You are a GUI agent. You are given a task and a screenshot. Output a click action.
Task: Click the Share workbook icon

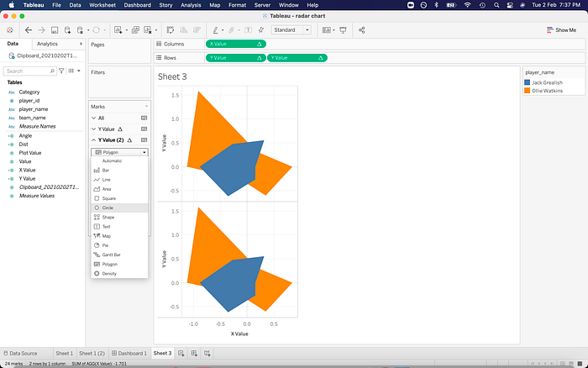click(361, 30)
